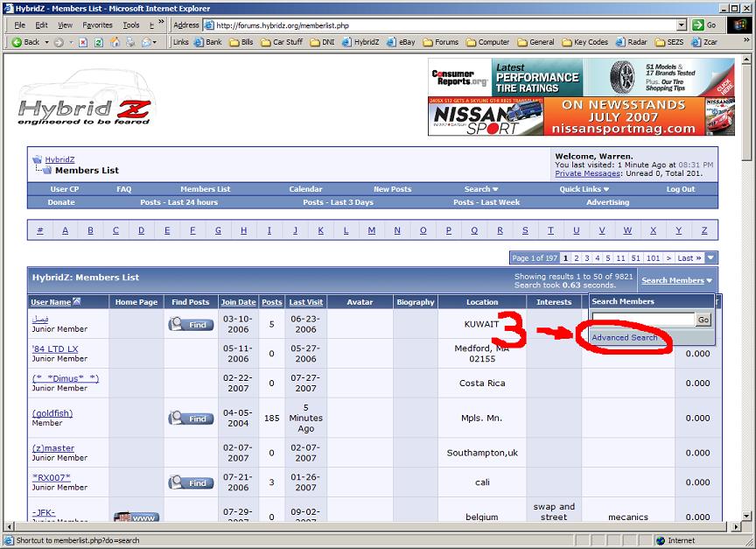Click the Search Members text field
The height and width of the screenshot is (549, 756).
[x=642, y=320]
